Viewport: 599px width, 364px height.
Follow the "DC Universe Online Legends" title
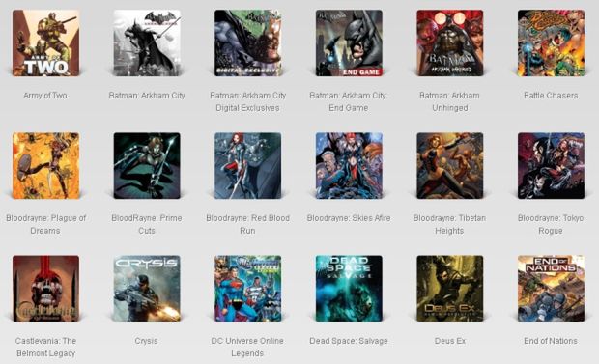[247, 347]
